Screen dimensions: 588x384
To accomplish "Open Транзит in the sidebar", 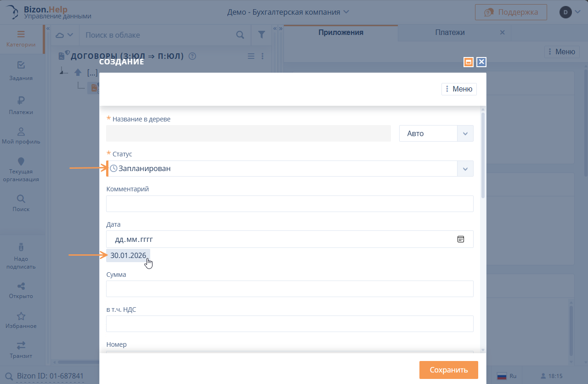I will pos(21,350).
